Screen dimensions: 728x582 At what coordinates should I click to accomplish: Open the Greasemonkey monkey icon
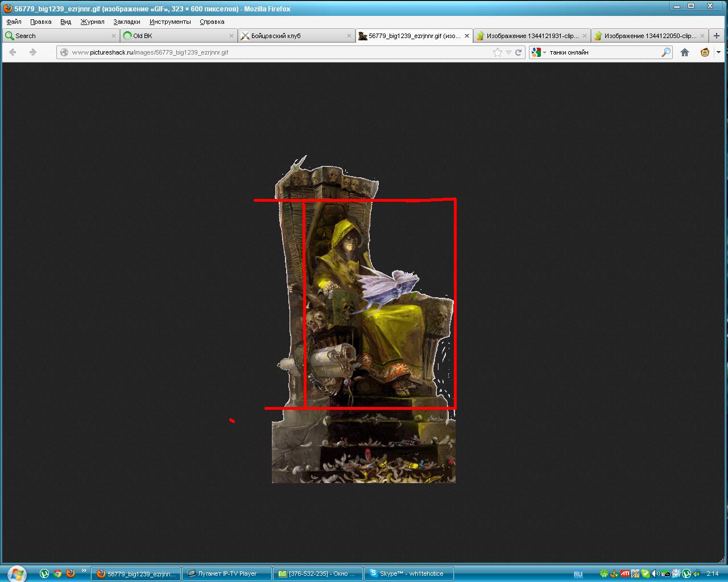click(705, 52)
